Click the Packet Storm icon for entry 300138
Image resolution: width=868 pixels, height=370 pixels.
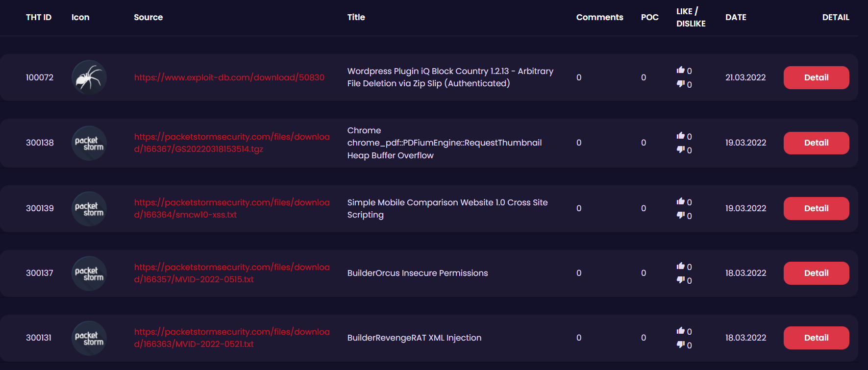click(x=89, y=143)
